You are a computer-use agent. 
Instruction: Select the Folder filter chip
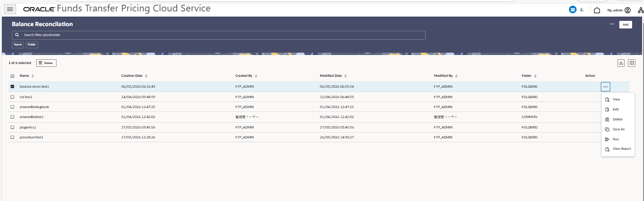click(x=32, y=45)
